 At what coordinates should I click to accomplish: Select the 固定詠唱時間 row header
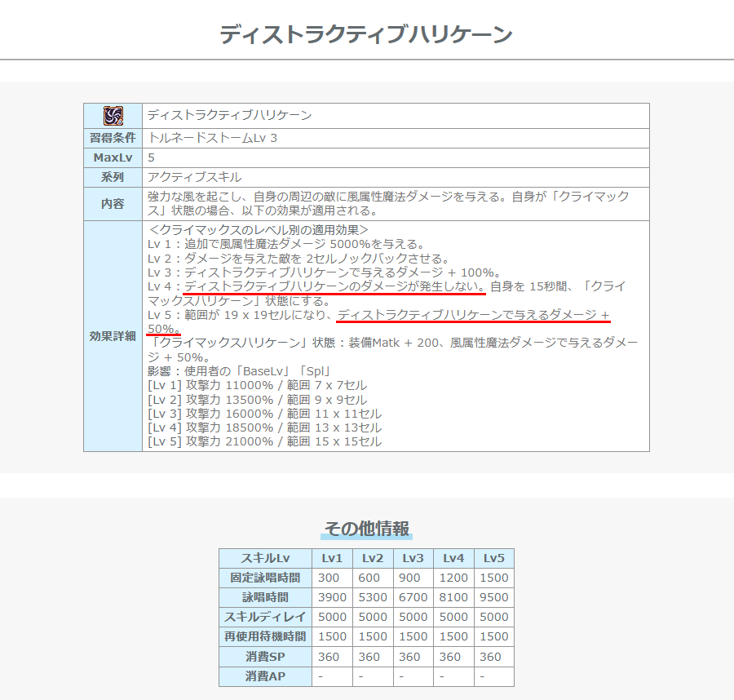pos(265,578)
